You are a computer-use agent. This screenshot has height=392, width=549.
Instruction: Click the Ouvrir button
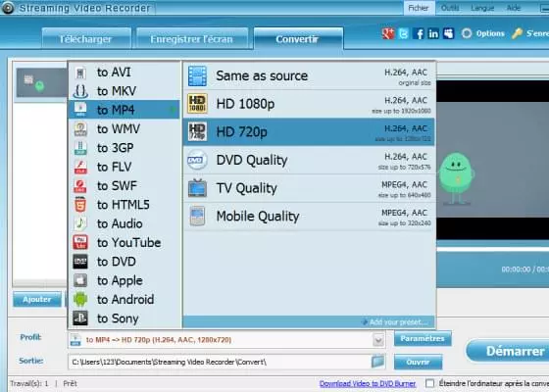click(x=418, y=362)
